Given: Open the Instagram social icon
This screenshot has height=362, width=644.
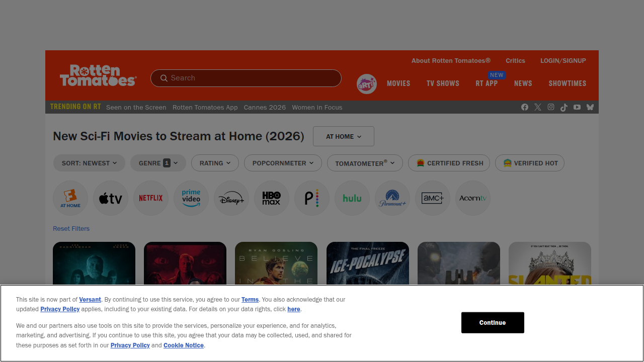Looking at the screenshot, I should [x=551, y=107].
